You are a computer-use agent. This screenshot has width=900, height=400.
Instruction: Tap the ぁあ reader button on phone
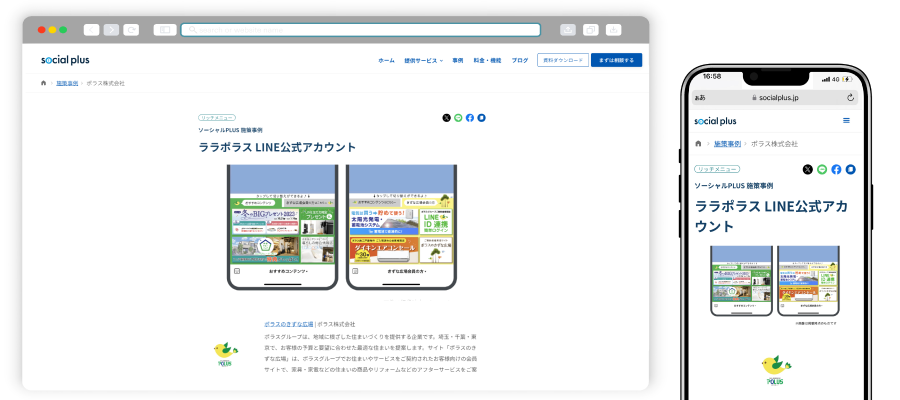click(700, 98)
